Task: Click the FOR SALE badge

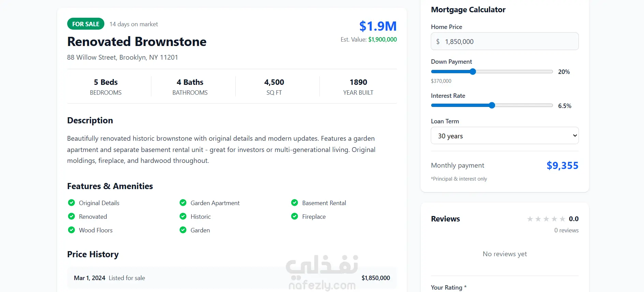Action: click(x=86, y=24)
